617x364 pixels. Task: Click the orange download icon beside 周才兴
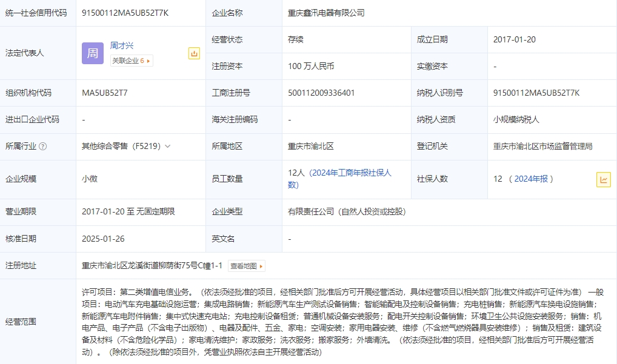click(194, 53)
